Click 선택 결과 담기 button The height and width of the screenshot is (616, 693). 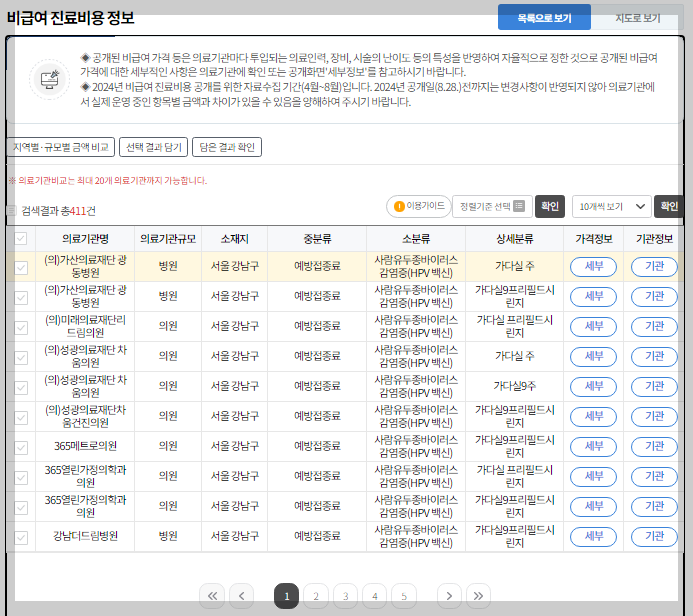click(x=154, y=147)
